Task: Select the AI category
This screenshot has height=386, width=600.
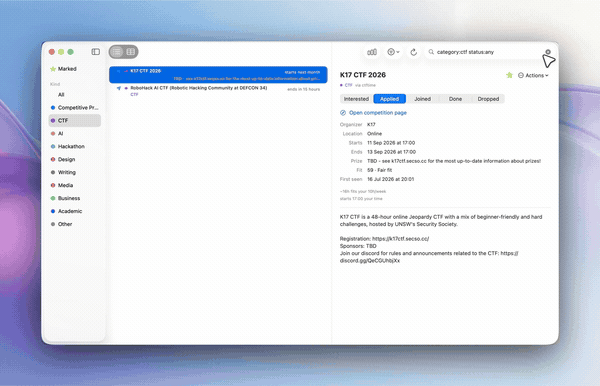Action: pyautogui.click(x=75, y=134)
